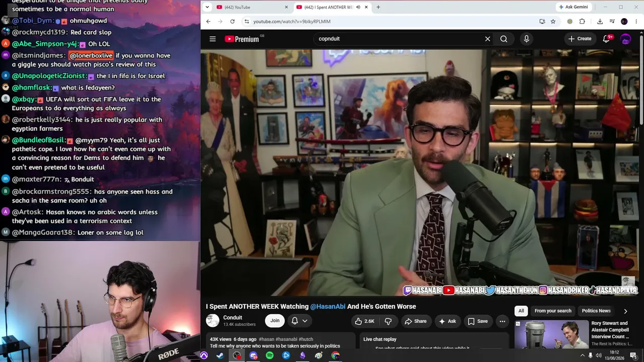Open the taskbar clock showing 18:12

point(615,355)
